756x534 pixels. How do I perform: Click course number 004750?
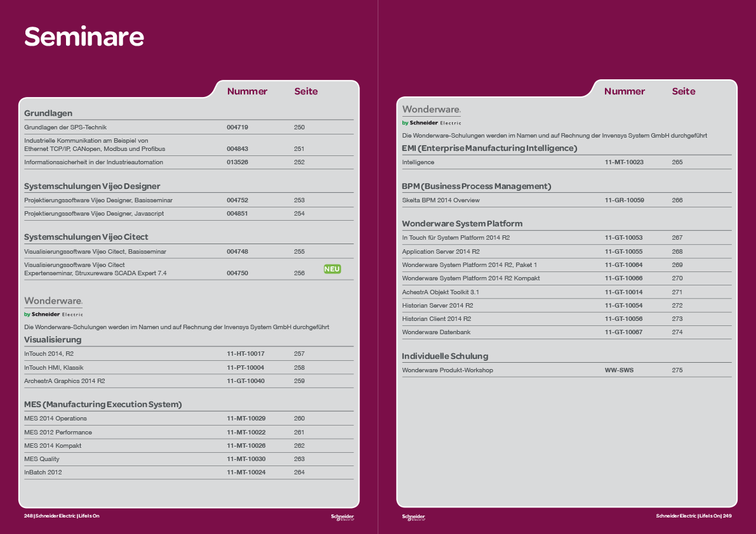pos(237,273)
